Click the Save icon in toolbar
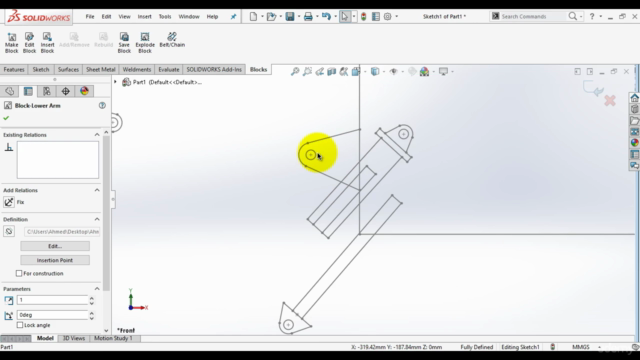Viewport: 640px width, 360px height. click(x=290, y=16)
